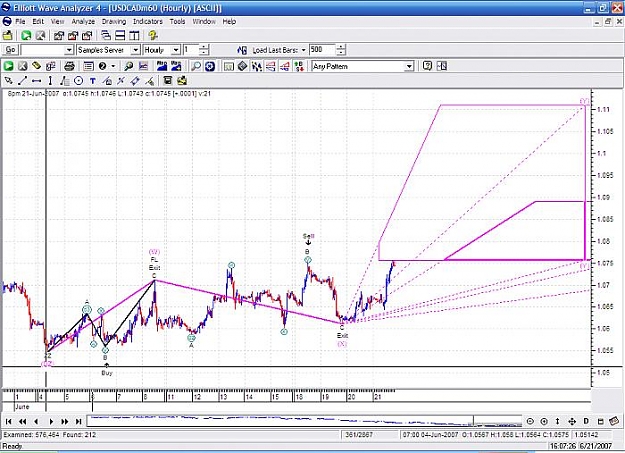Click the fast rewind playback button
This screenshot has height=453, width=625.
click(x=23, y=421)
